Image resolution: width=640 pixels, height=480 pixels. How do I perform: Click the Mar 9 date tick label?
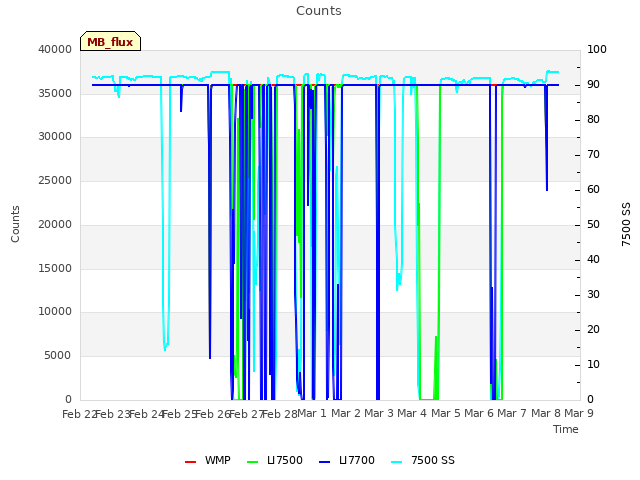[x=579, y=414]
